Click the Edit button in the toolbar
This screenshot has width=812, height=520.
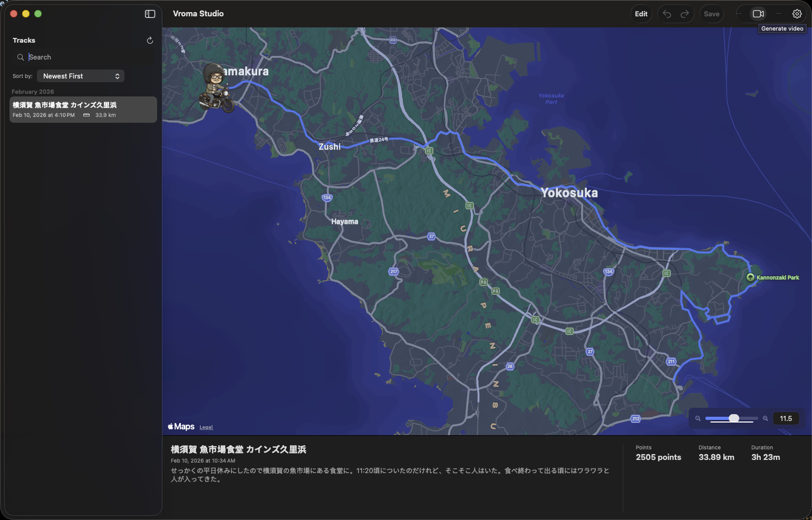tap(641, 14)
